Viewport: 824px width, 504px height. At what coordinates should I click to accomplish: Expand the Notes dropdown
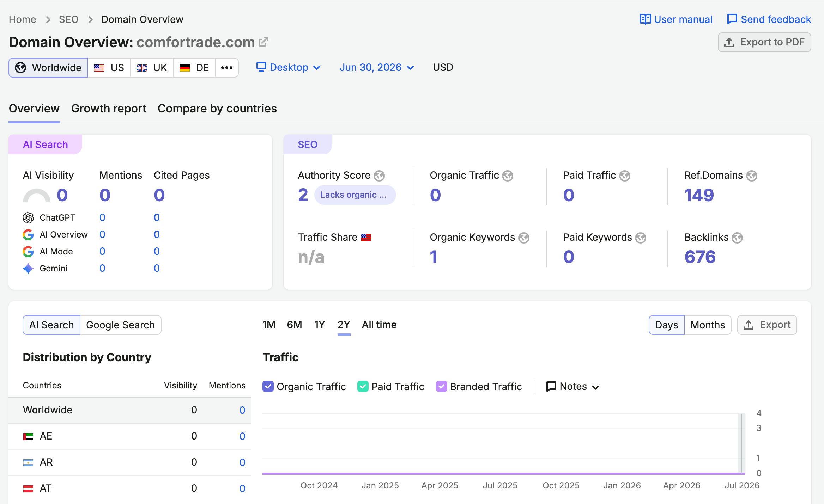(573, 387)
